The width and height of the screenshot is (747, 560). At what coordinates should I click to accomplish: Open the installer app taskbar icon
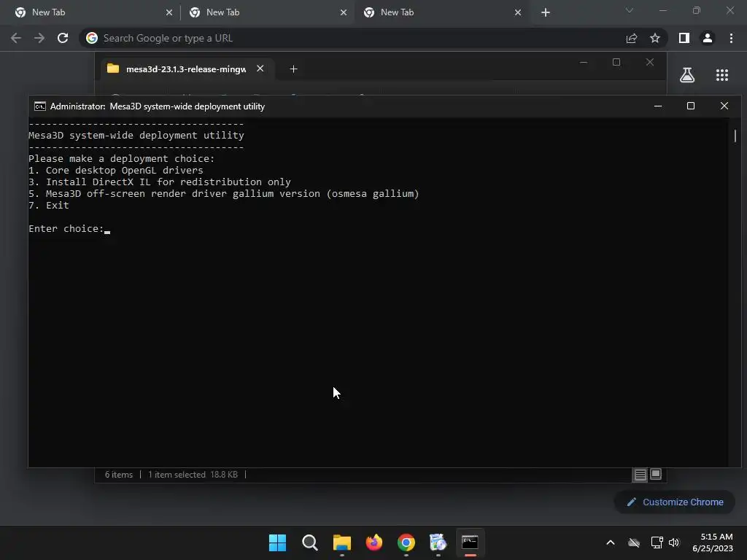click(x=438, y=542)
